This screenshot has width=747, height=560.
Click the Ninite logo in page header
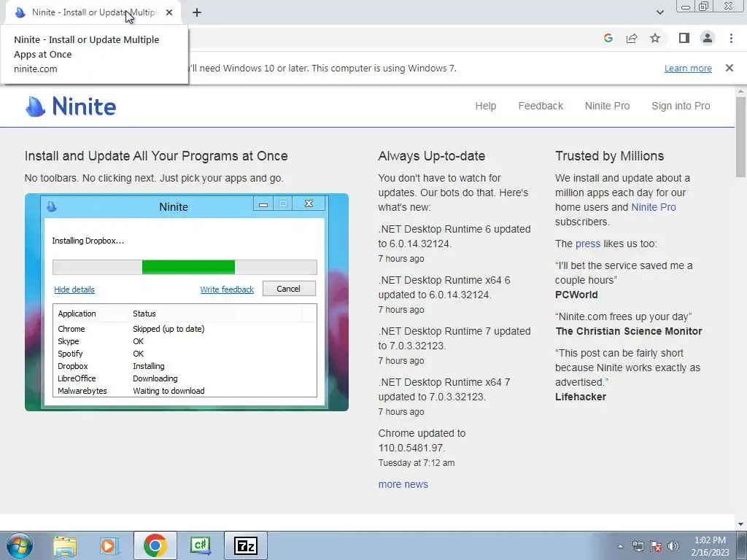tap(71, 106)
